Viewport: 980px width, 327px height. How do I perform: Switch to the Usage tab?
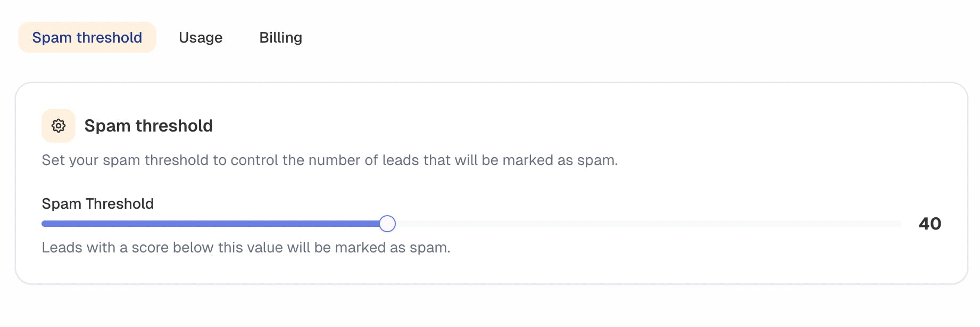coord(201,38)
